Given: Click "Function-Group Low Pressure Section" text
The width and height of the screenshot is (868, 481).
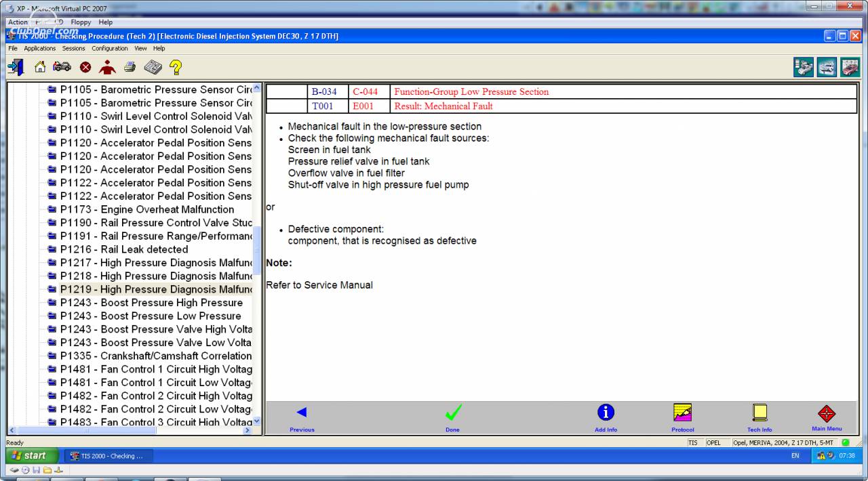Looking at the screenshot, I should [x=471, y=92].
